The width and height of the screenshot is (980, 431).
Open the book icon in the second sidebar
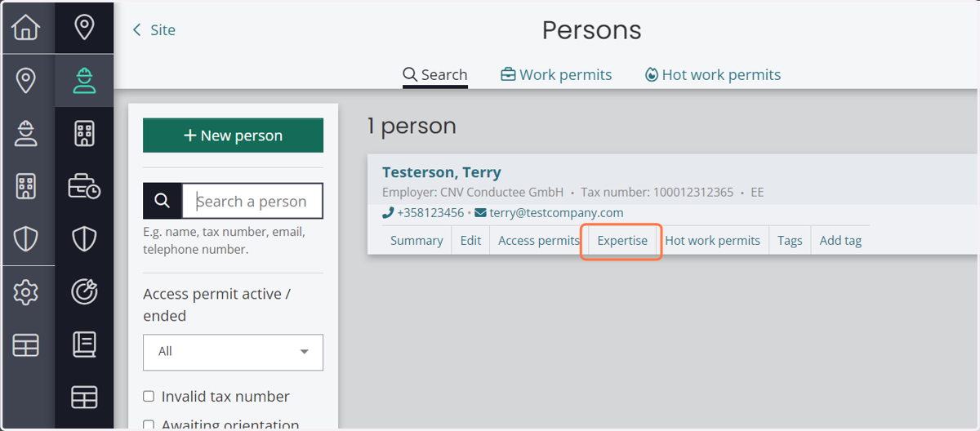84,344
